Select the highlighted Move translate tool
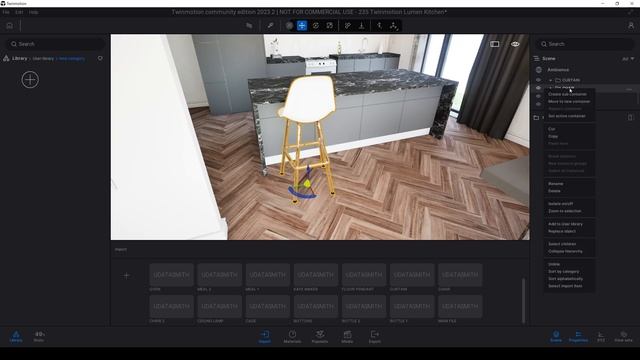The image size is (640, 360). (302, 26)
